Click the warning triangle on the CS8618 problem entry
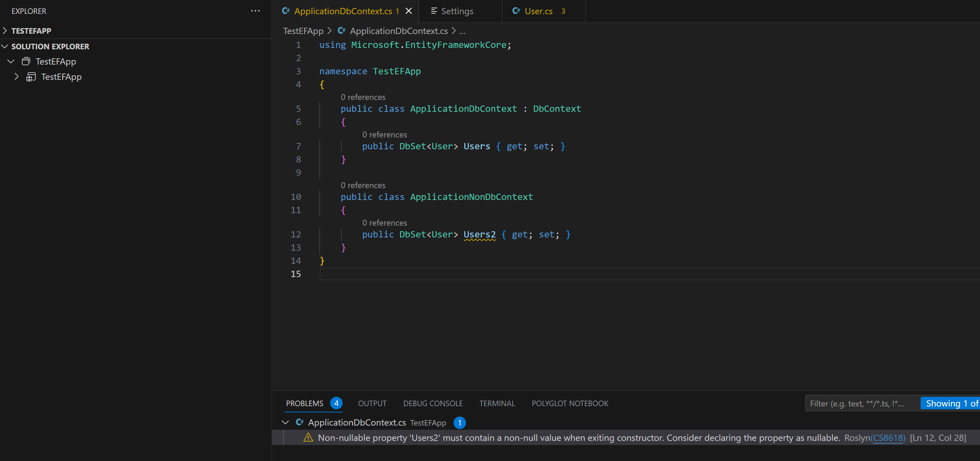 tap(308, 437)
